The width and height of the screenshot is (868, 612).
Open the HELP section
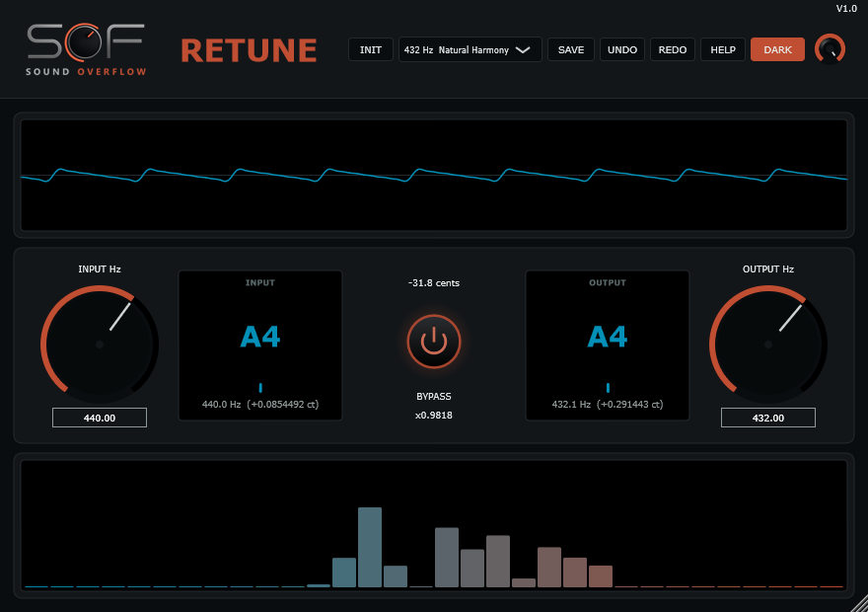click(723, 49)
